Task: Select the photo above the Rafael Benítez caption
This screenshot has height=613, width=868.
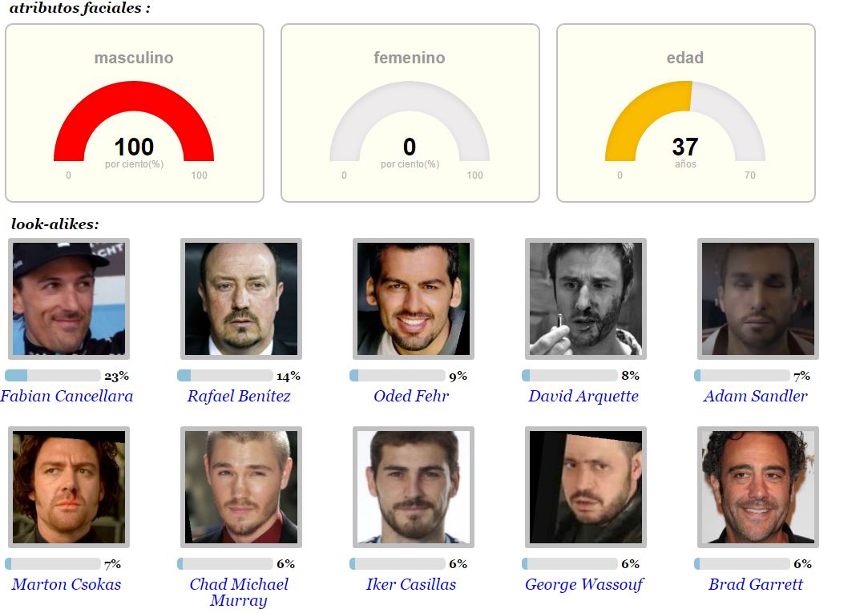Action: 241,299
